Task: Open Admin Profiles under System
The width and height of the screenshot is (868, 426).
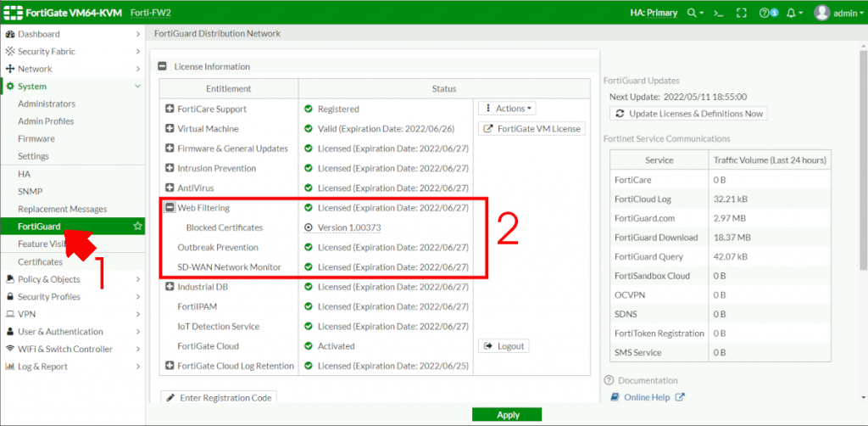Action: point(46,121)
